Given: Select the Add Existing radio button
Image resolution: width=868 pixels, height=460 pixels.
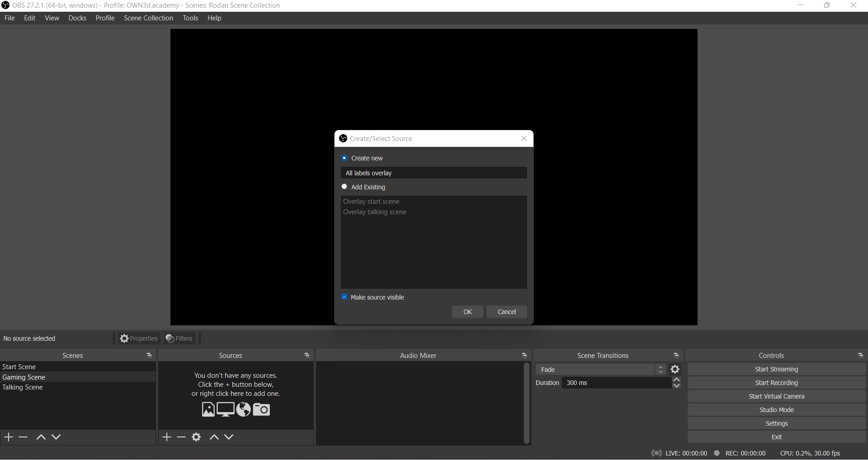Looking at the screenshot, I should pyautogui.click(x=344, y=187).
